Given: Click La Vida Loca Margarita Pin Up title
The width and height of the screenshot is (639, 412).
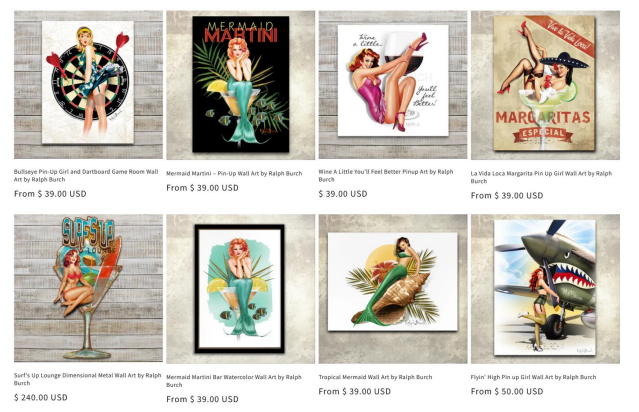Looking at the screenshot, I should coord(541,177).
